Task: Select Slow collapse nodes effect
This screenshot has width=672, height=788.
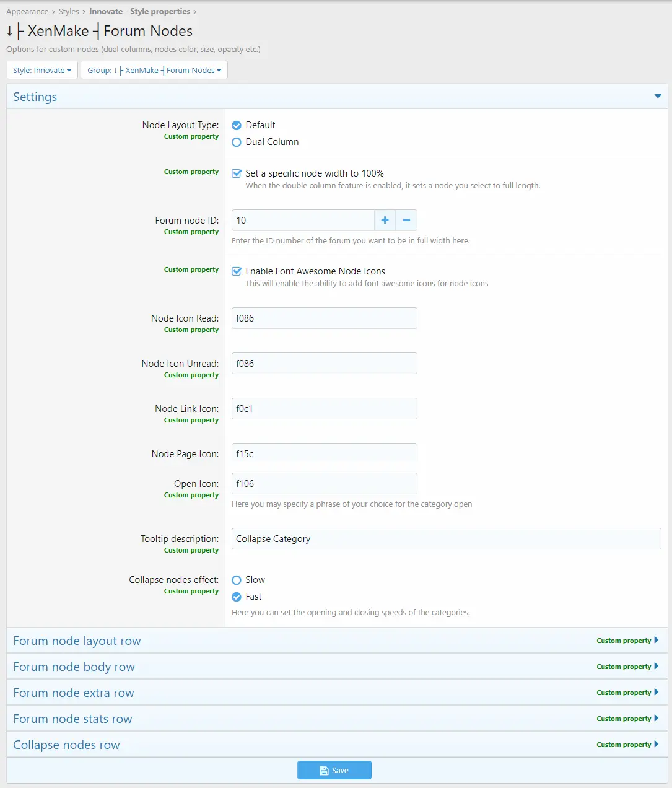Action: pos(237,580)
